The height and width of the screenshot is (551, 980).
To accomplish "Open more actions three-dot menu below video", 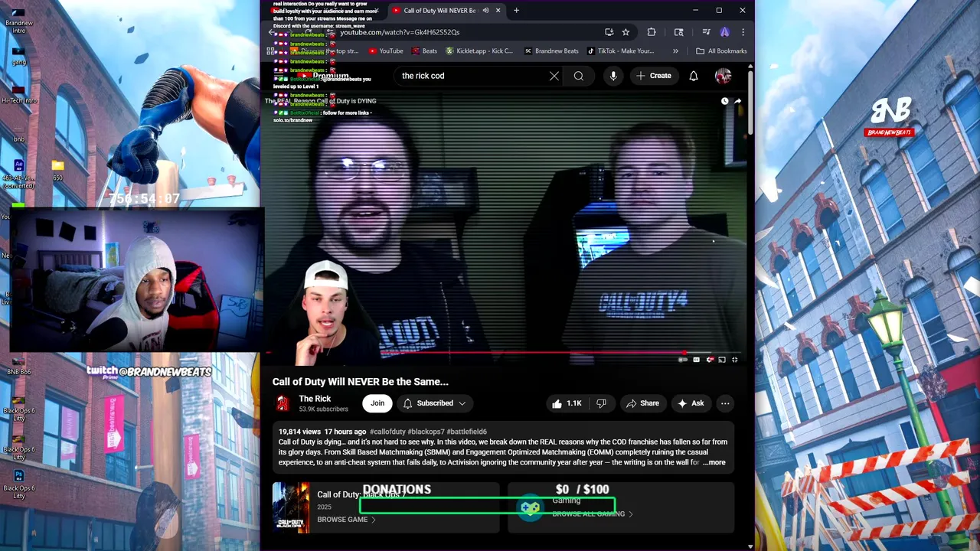I will pos(725,403).
